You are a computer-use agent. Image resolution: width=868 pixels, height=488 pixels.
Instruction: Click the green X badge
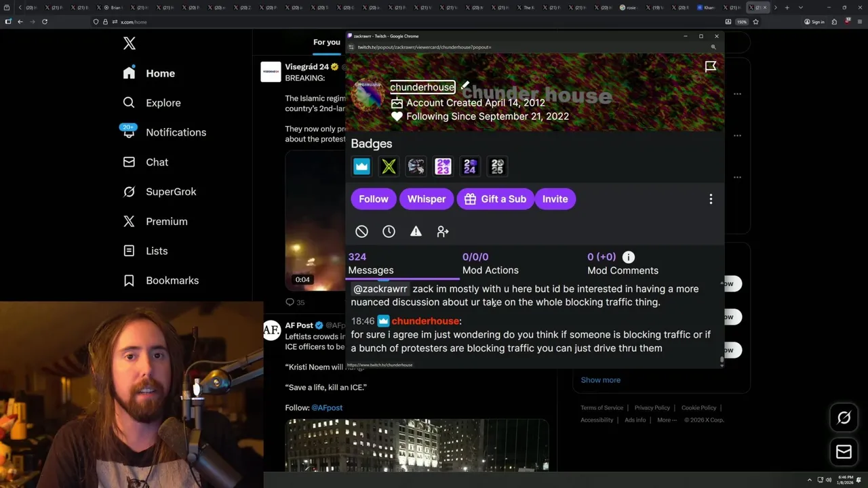click(x=389, y=166)
